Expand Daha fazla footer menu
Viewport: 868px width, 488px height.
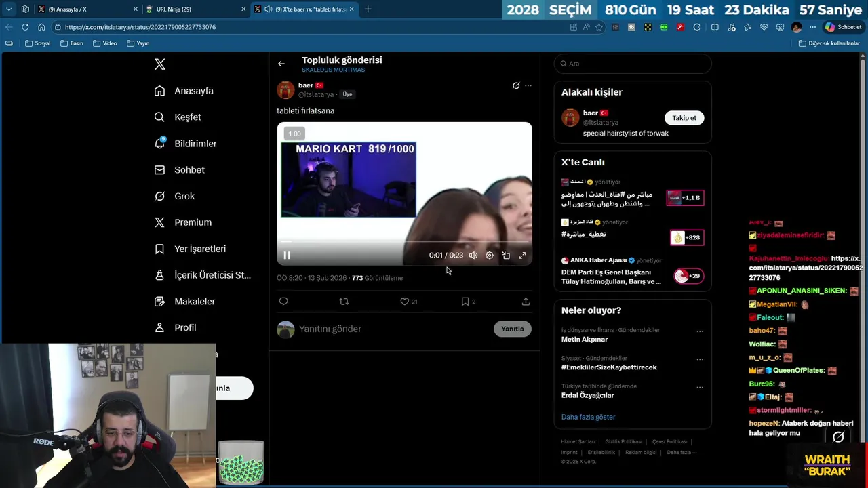point(682,453)
